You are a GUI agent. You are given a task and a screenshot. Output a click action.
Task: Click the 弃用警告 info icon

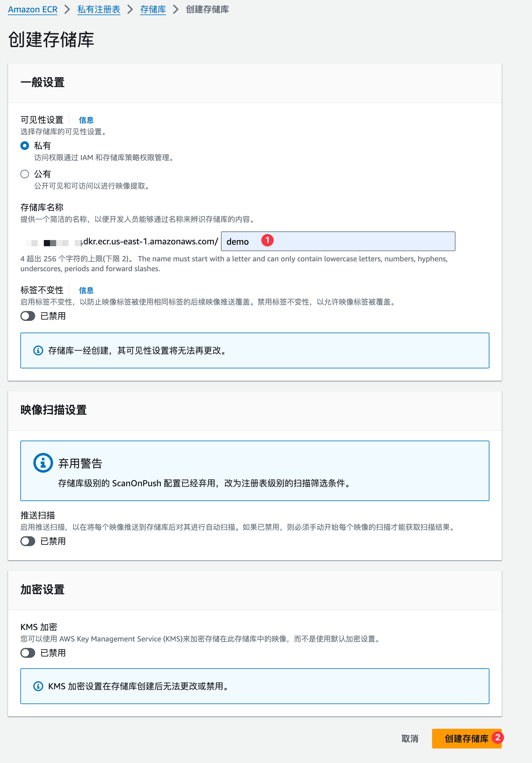coord(43,462)
